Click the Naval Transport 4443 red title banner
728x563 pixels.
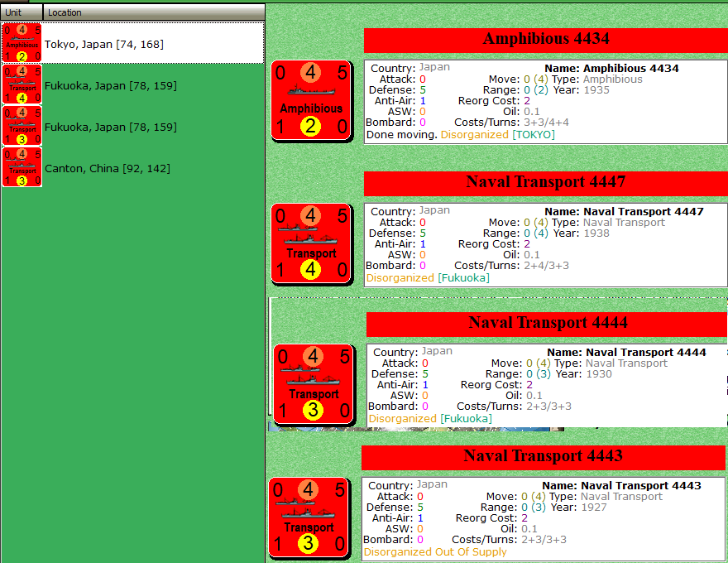544,458
